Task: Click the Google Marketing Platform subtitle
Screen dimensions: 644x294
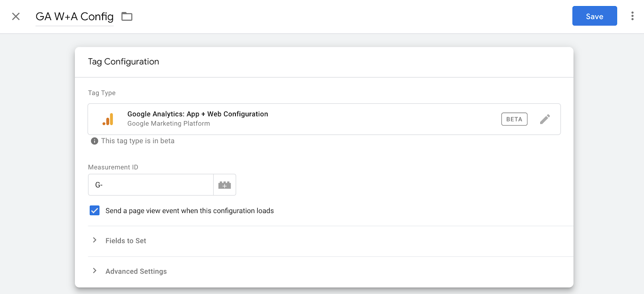Action: point(169,123)
